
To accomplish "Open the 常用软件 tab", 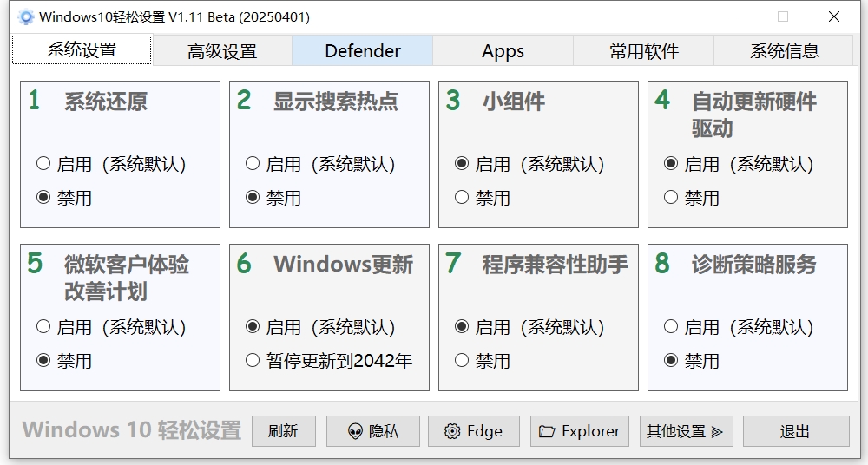I will pos(643,51).
